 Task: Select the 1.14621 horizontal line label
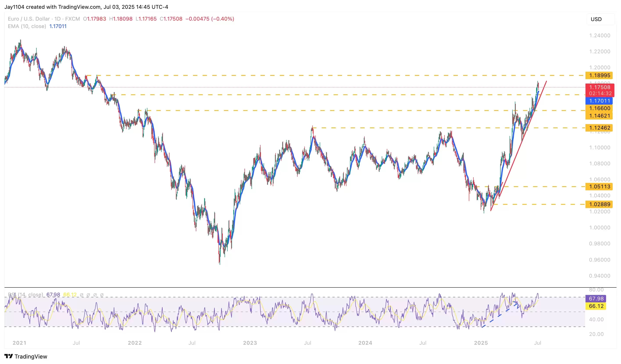coord(599,116)
